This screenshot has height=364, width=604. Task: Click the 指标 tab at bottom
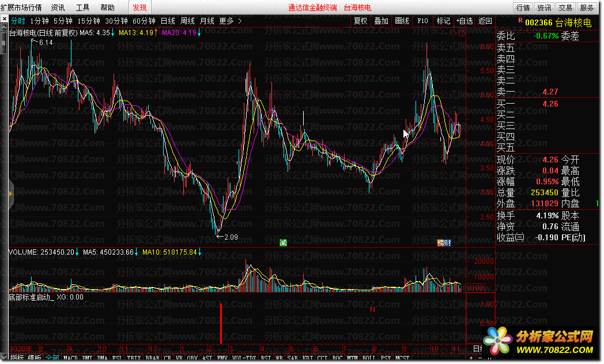(x=17, y=358)
